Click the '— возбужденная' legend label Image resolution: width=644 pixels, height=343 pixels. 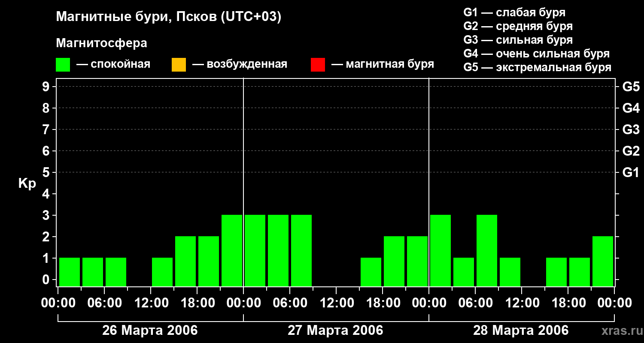pyautogui.click(x=240, y=65)
